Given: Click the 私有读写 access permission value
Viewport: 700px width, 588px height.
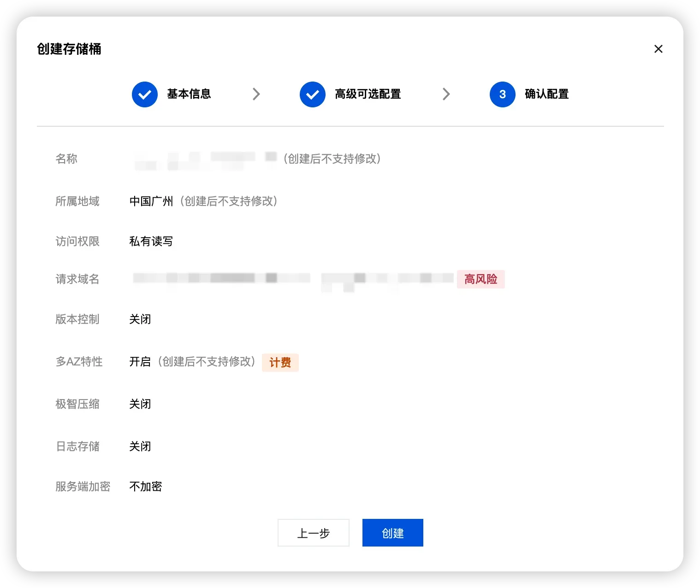Looking at the screenshot, I should [x=151, y=241].
